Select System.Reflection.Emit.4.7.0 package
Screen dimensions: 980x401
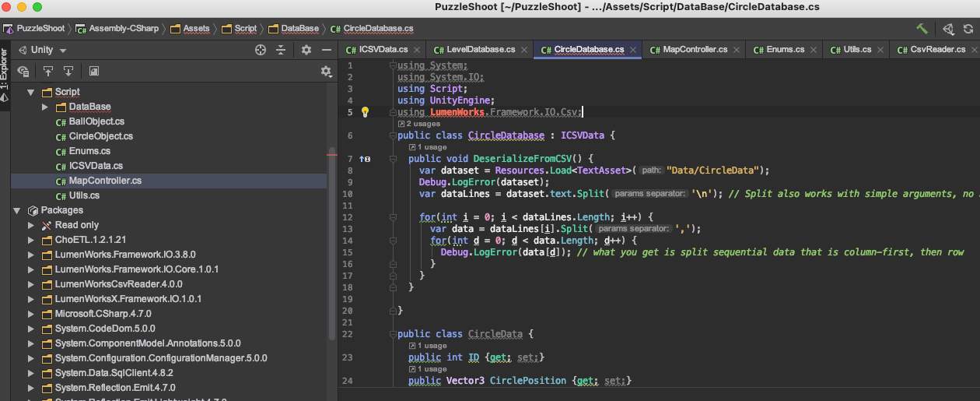(115, 388)
